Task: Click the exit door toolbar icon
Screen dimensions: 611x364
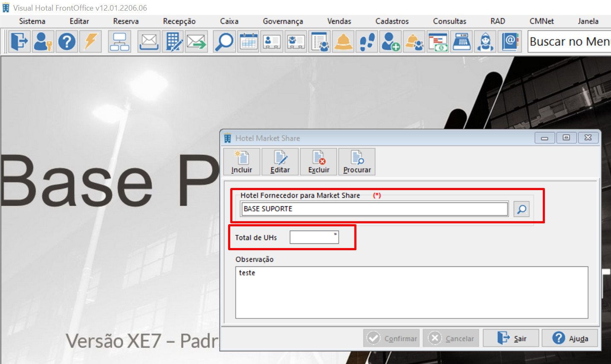Action: [19, 42]
